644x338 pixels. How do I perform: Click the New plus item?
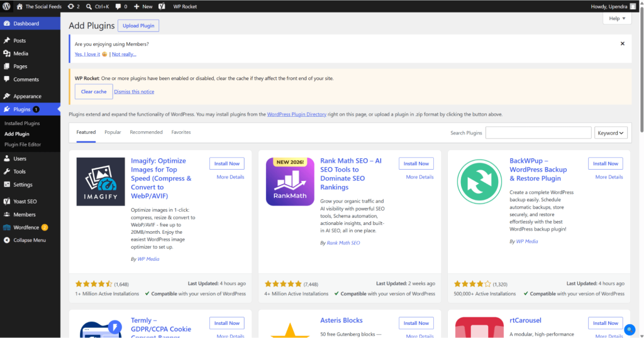click(x=143, y=6)
